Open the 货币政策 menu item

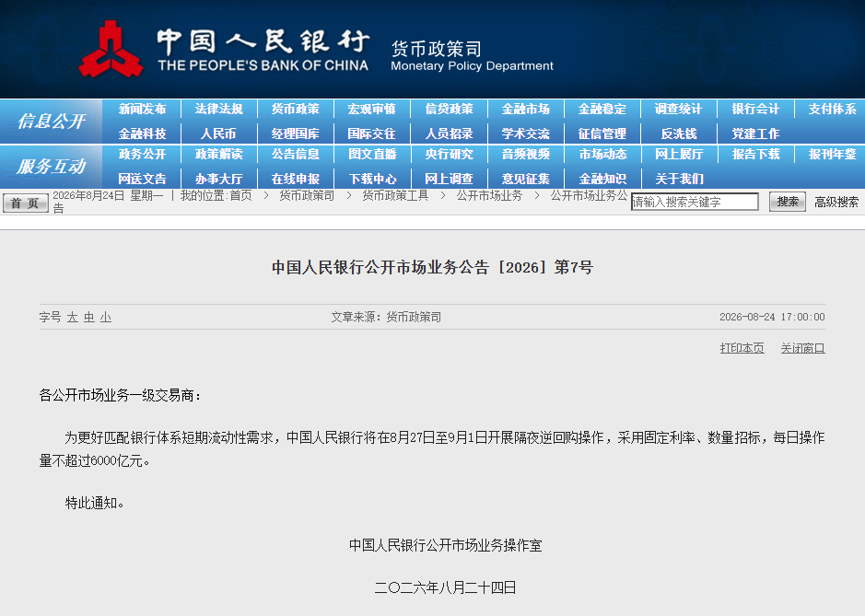point(295,110)
